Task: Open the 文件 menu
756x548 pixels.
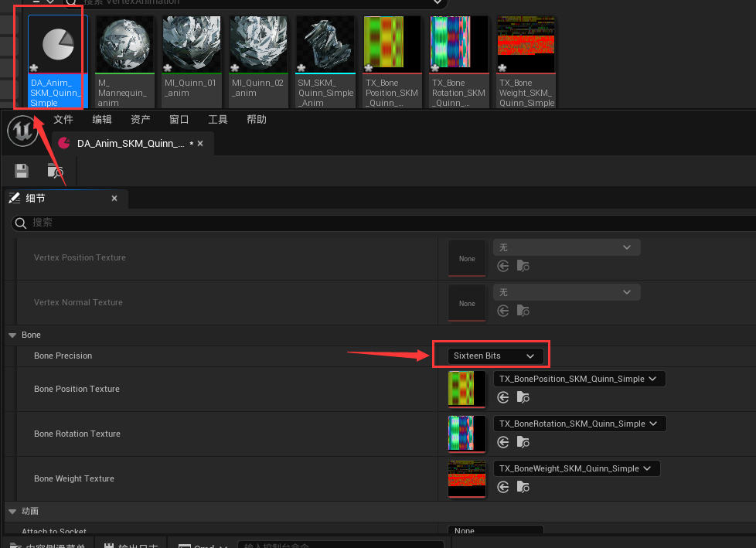Action: pyautogui.click(x=63, y=120)
